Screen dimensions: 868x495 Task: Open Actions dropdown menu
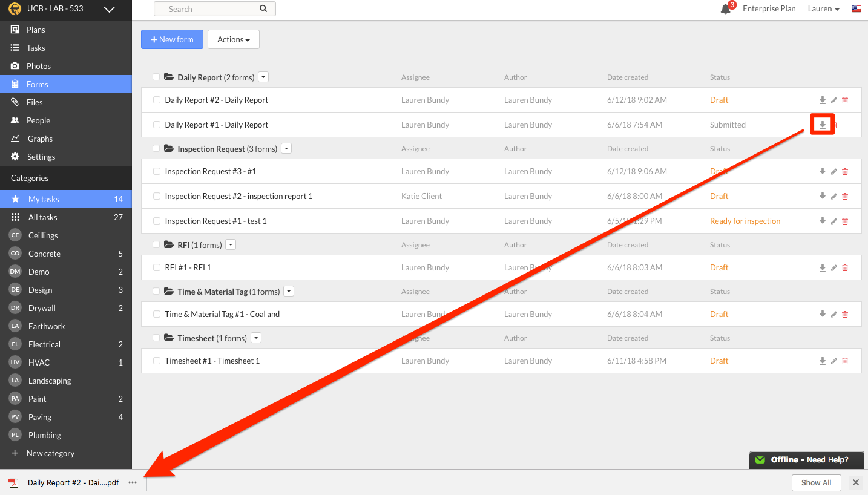[x=234, y=39]
